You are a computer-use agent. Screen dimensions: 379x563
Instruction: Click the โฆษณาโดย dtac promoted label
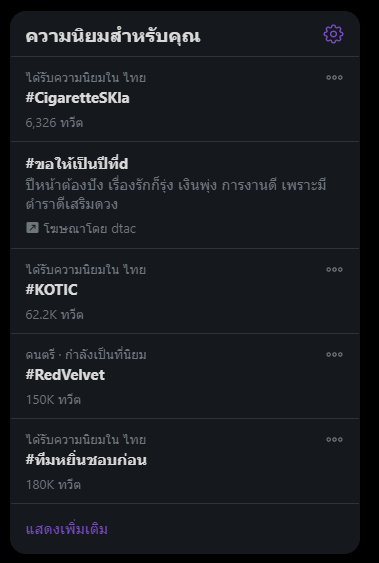tap(90, 228)
